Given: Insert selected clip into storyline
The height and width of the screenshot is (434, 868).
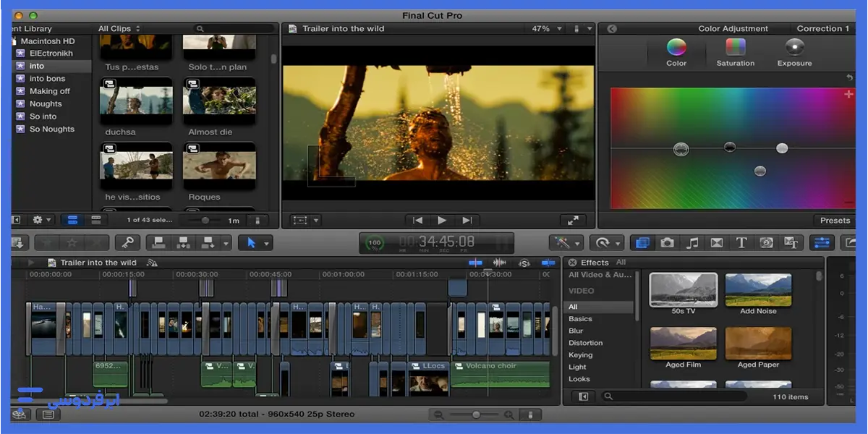Looking at the screenshot, I should (x=184, y=243).
